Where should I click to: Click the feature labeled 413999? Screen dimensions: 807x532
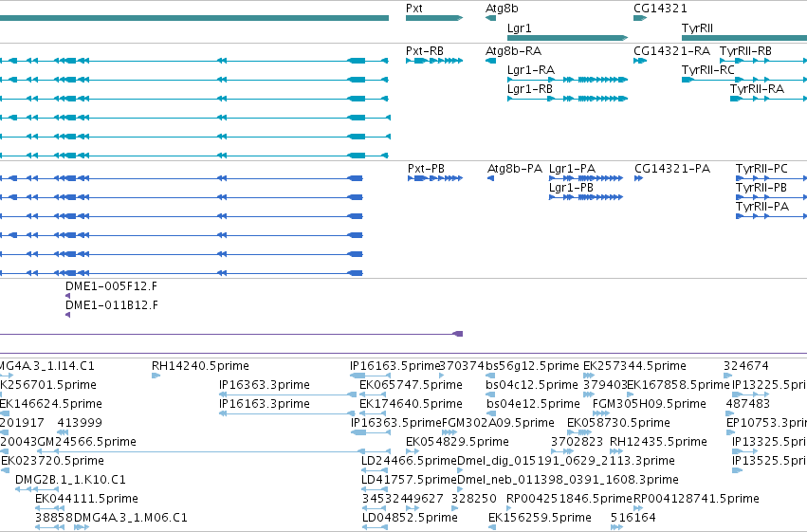[63, 432]
